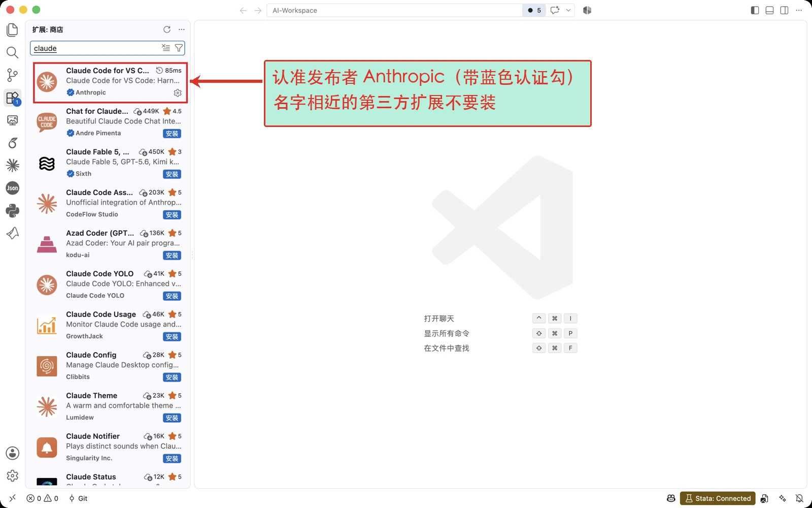The width and height of the screenshot is (812, 508).
Task: Click the Claude Config extension logo
Action: click(47, 366)
